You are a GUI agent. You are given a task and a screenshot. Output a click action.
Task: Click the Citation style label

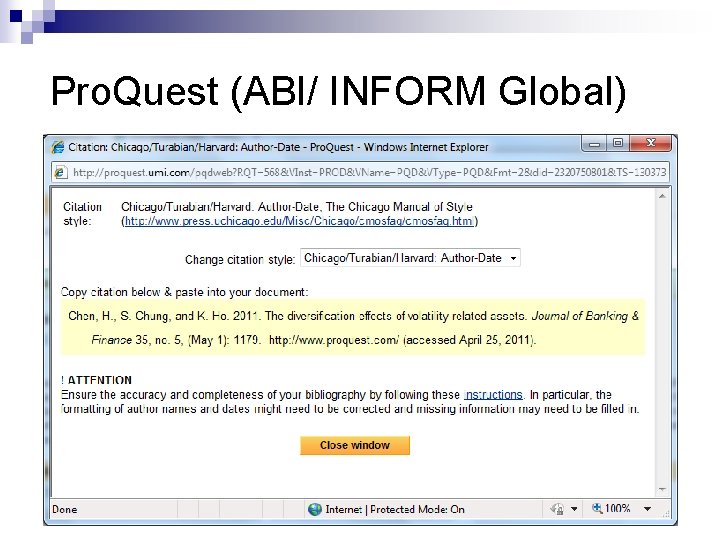click(x=83, y=214)
